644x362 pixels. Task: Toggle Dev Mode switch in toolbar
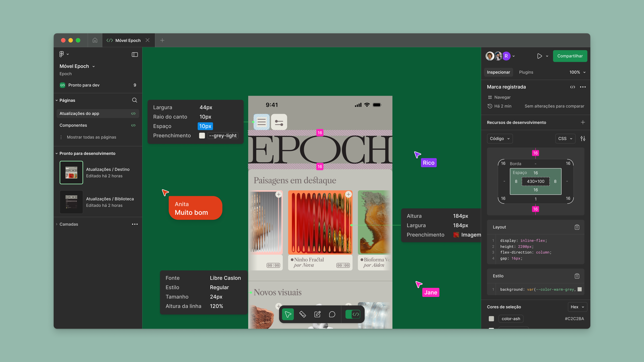353,314
